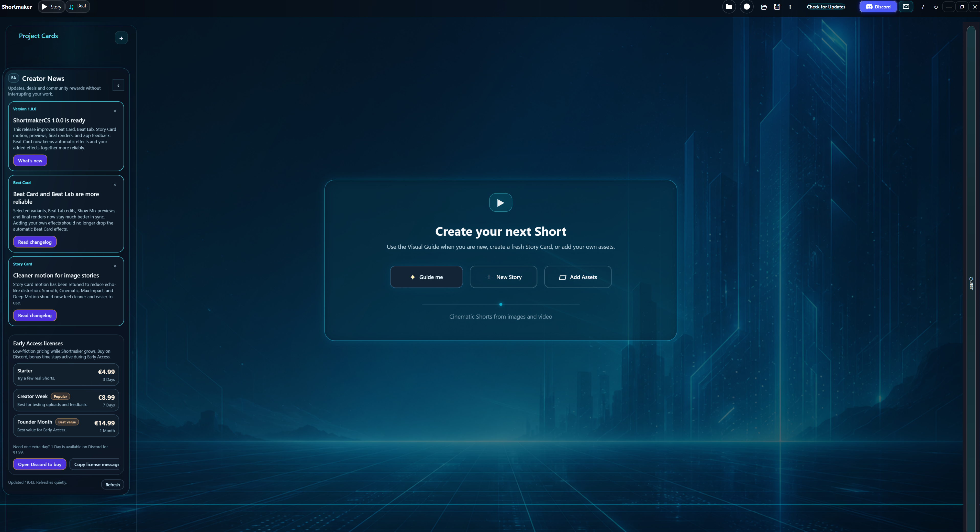Switch to the Beat tab

pyautogui.click(x=77, y=6)
